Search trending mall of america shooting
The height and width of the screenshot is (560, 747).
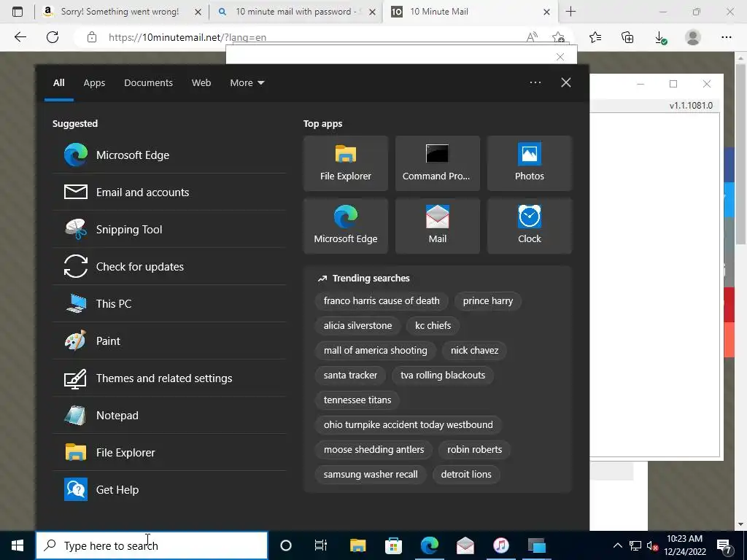376,350
